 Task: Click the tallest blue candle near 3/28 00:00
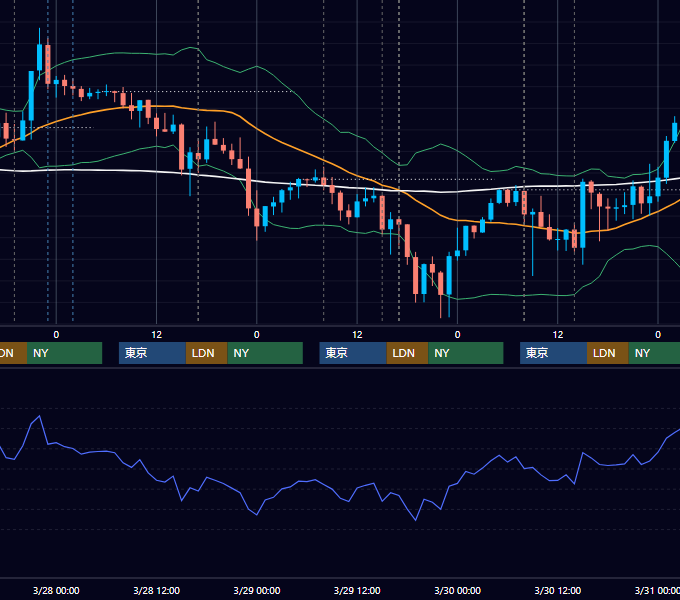point(31,96)
